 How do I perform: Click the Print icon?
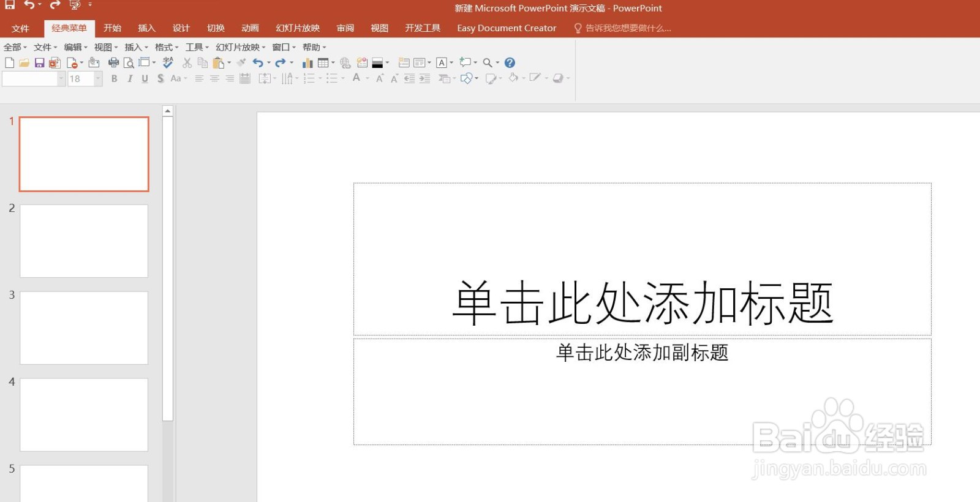click(x=113, y=62)
